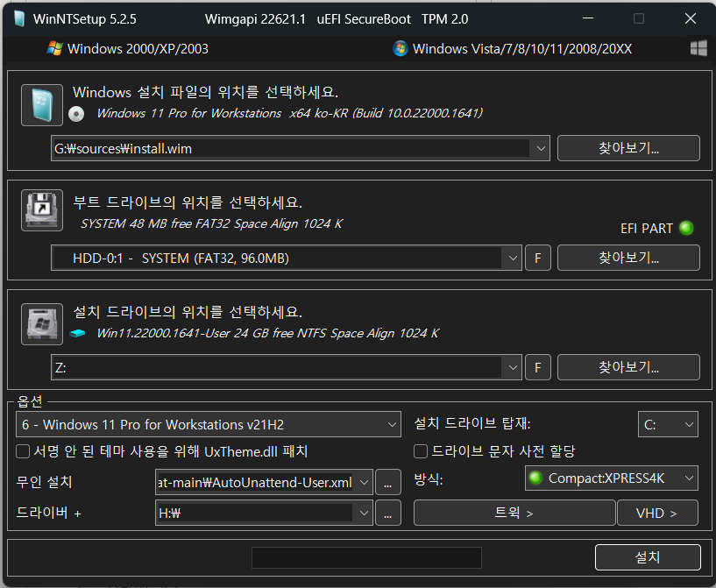716x588 pixels.
Task: Click the installation source package icon
Action: click(42, 105)
